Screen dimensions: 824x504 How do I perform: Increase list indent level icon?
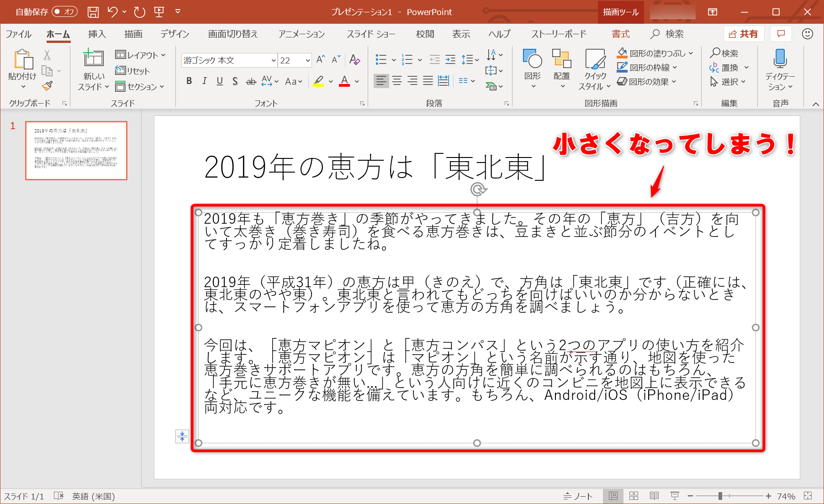coord(450,59)
